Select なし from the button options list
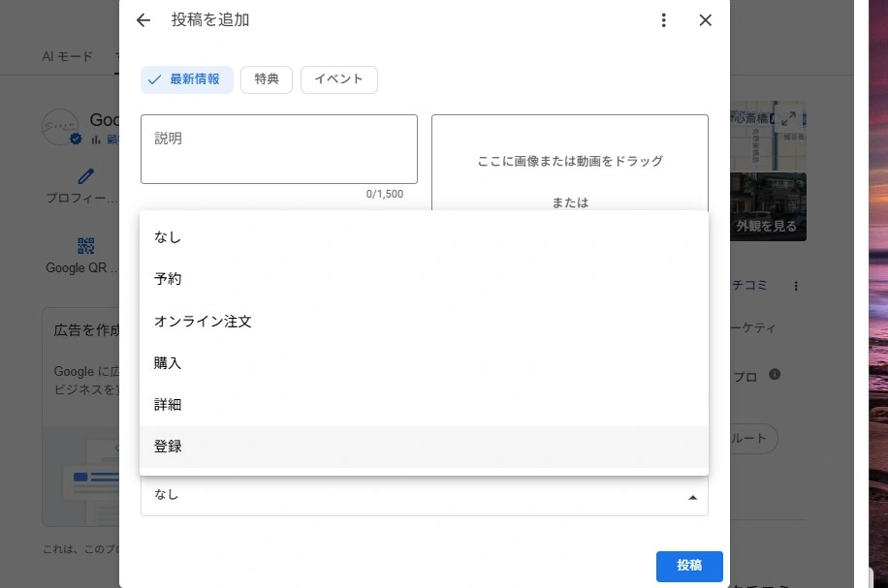Image resolution: width=888 pixels, height=588 pixels. 425,237
